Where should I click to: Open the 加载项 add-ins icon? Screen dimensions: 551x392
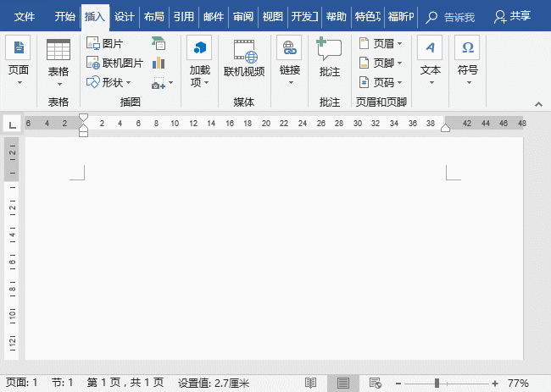(199, 47)
